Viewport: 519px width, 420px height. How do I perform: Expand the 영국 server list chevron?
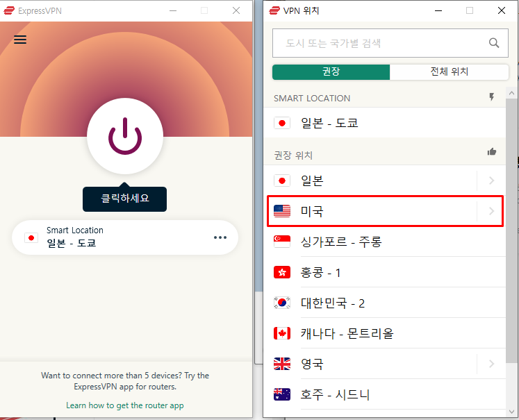click(491, 364)
